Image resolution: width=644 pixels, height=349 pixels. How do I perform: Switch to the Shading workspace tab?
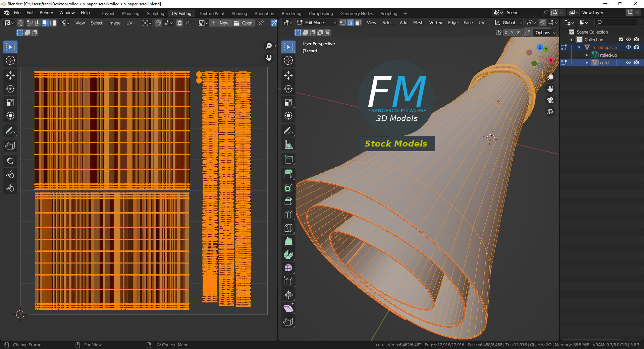[x=239, y=13]
